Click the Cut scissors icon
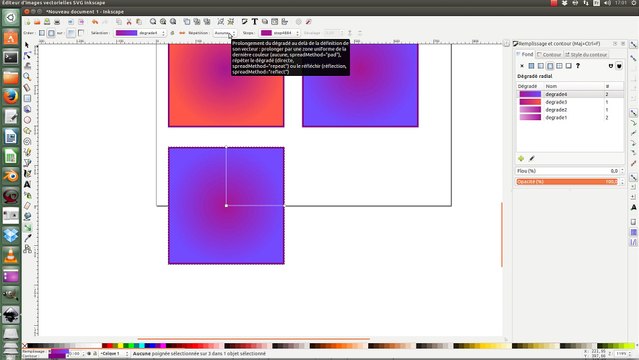This screenshot has height=360, width=639. [129, 22]
